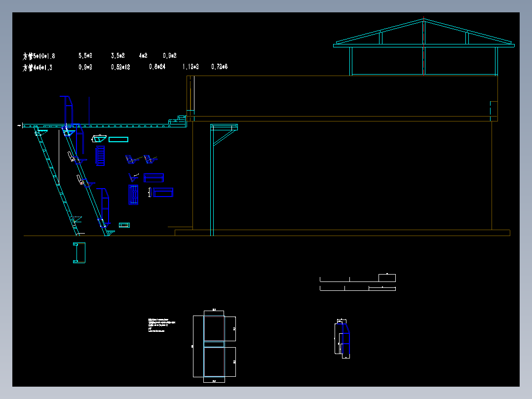Select the text '4*2'

tap(143, 55)
